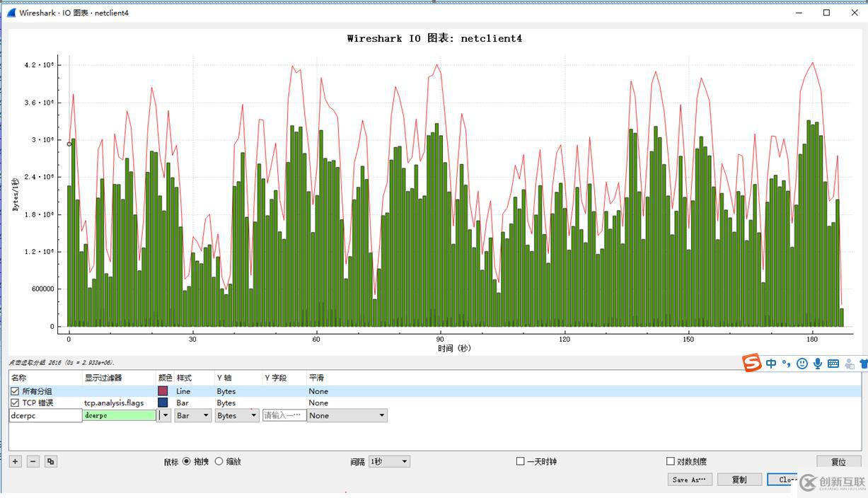This screenshot has width=868, height=498.
Task: Select the Bytes cell in TCP 错误 row
Action: click(x=226, y=403)
